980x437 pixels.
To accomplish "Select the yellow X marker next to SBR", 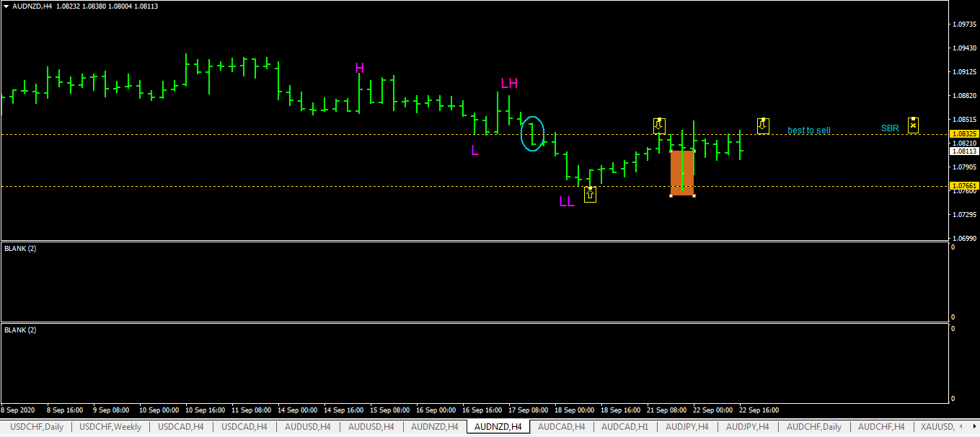I will click(913, 125).
